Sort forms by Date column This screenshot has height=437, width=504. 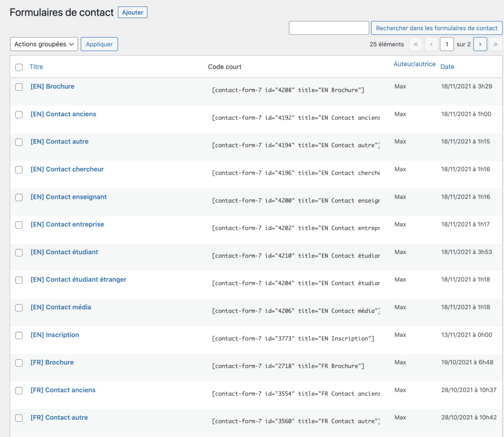447,67
